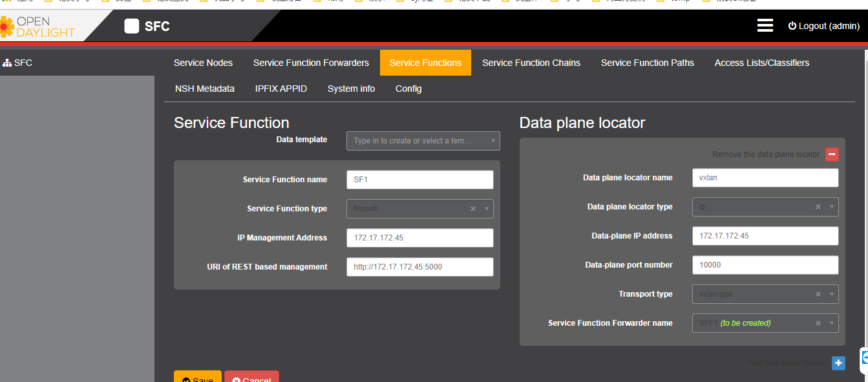Open the Service Function Forwarders tab
Image resolution: width=868 pixels, height=382 pixels.
point(311,63)
